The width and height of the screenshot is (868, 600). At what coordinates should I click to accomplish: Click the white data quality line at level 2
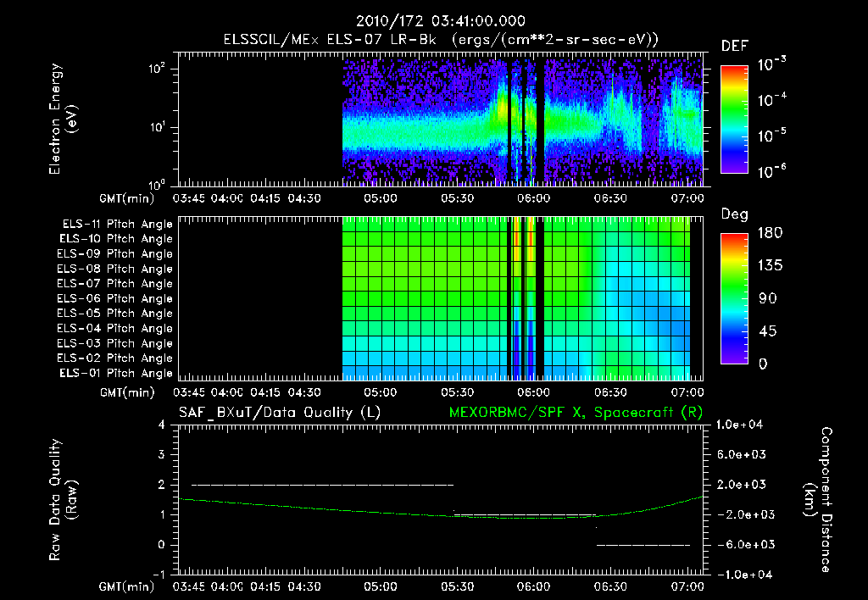pyautogui.click(x=322, y=485)
